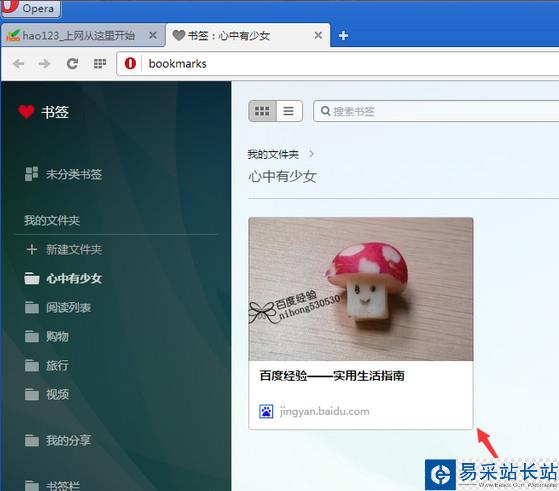Click the folder icon next to 旅行
This screenshot has width=559, height=491.
click(32, 365)
